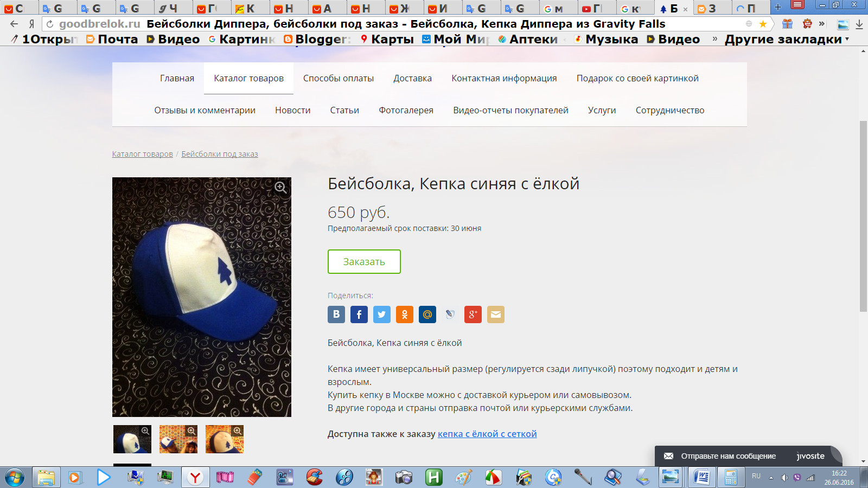Share product by email envelope icon

496,314
